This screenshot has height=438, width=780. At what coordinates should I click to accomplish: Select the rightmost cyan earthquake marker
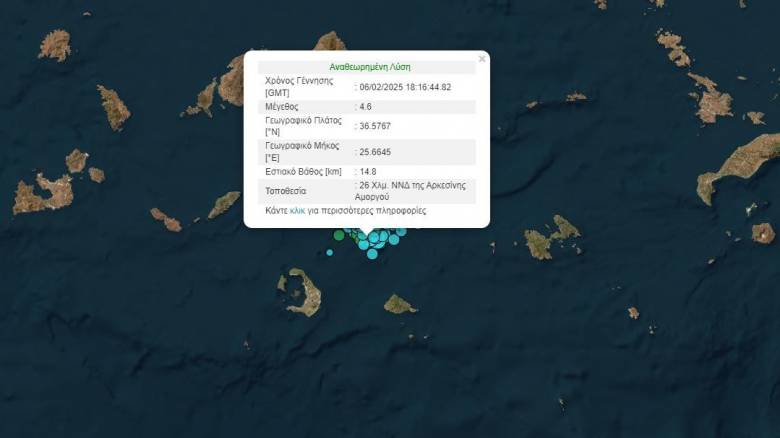(401, 232)
